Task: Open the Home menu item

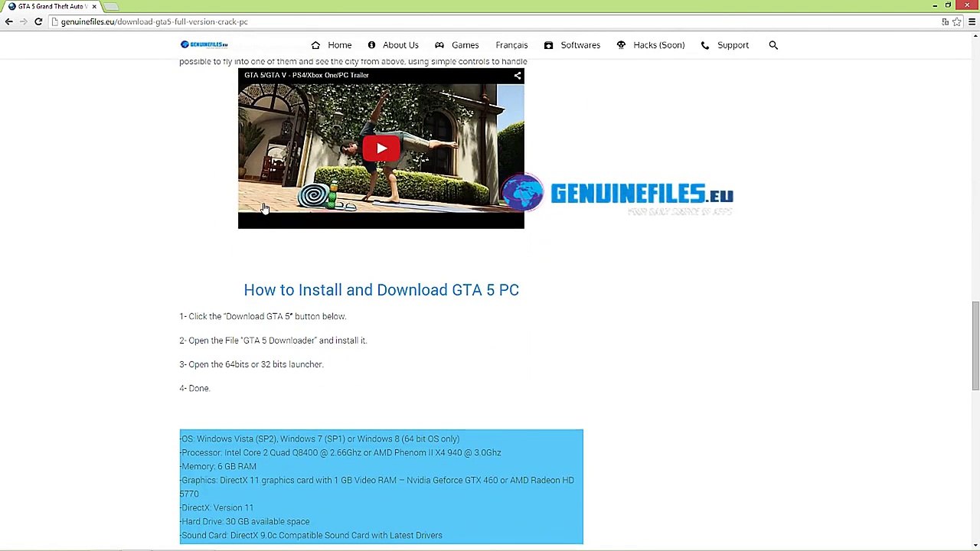Action: 340,45
